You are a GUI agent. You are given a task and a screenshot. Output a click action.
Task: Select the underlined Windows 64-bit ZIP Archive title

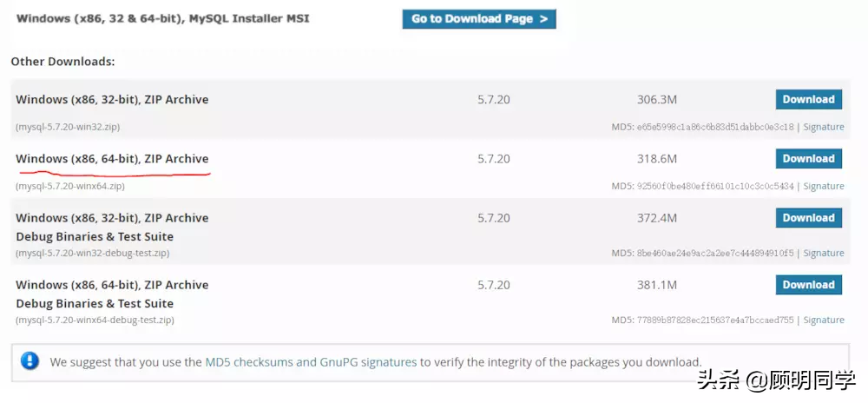click(x=112, y=159)
